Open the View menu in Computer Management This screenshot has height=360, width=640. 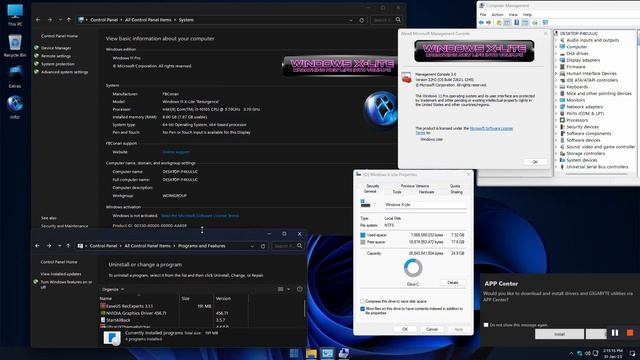513,14
